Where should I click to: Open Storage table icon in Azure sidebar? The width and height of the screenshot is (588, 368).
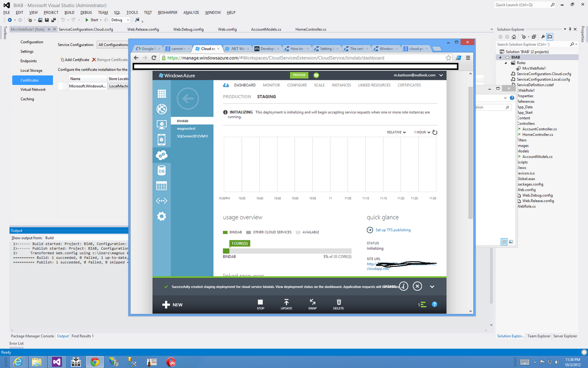pos(162,186)
